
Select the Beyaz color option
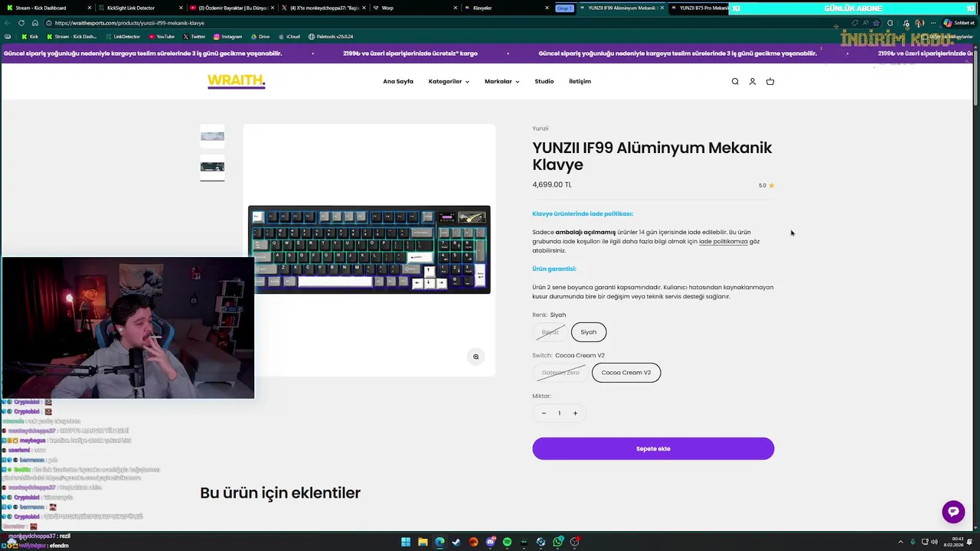(550, 332)
